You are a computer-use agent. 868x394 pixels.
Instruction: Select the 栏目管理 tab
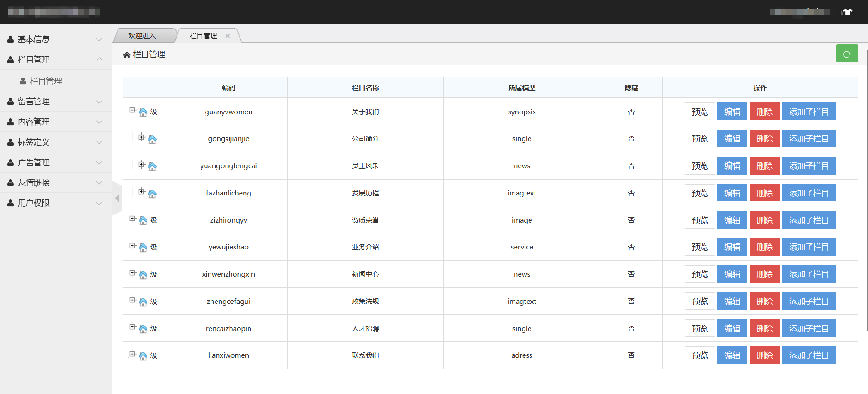pyautogui.click(x=203, y=36)
